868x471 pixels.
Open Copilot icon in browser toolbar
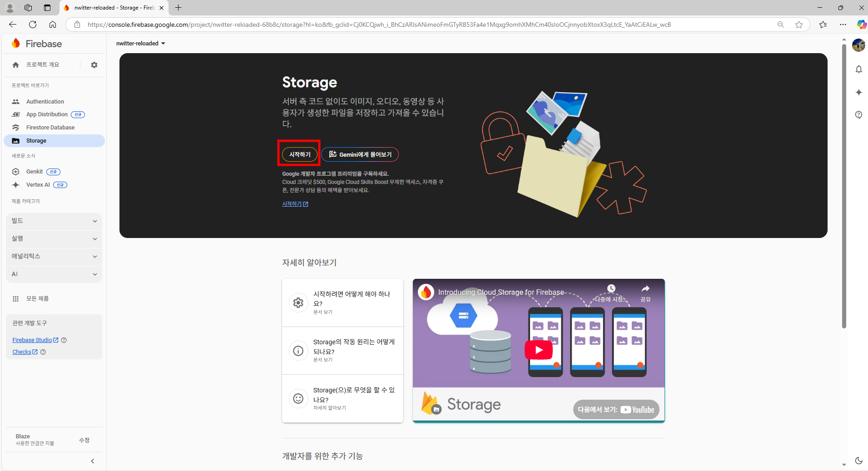(x=861, y=25)
